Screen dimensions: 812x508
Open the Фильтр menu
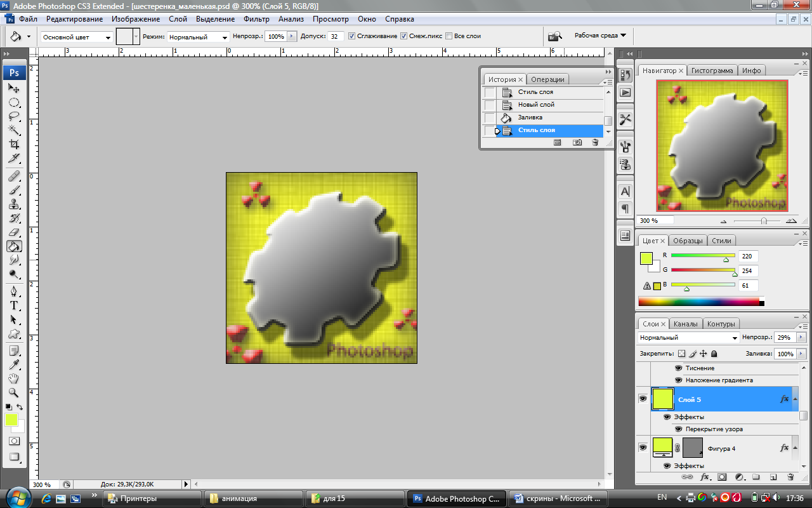(256, 19)
